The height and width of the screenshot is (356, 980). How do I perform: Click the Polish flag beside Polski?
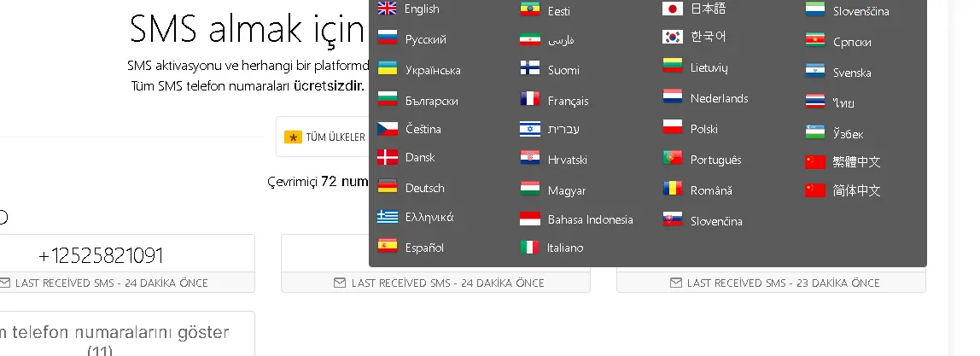point(673,127)
